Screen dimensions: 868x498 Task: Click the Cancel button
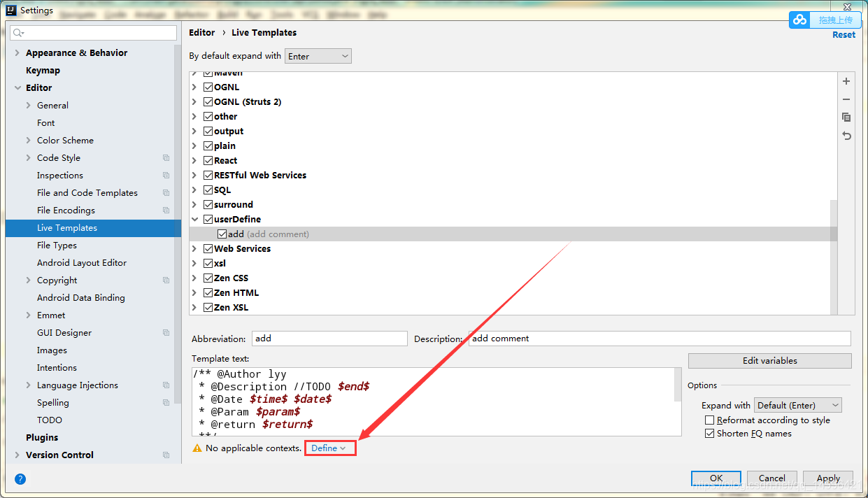(772, 478)
